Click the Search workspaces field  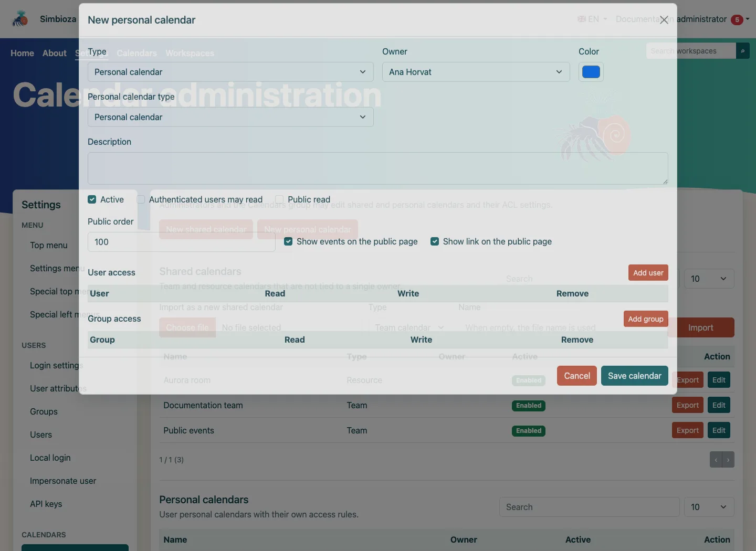click(691, 51)
